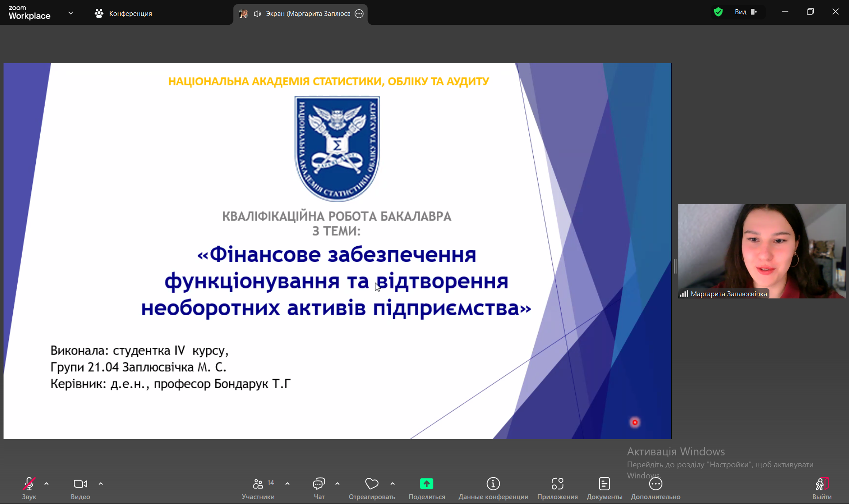Expand the arrow beside Чат
The image size is (849, 504).
pyautogui.click(x=337, y=484)
